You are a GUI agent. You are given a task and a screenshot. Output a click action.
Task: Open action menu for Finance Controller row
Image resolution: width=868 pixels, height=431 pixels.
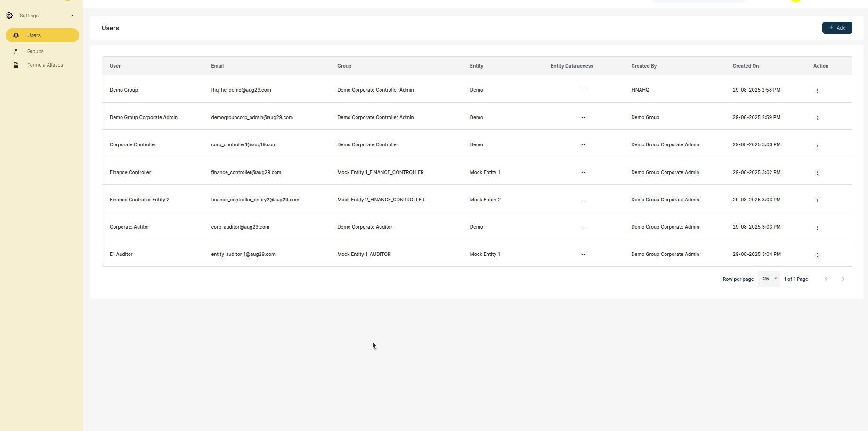817,173
